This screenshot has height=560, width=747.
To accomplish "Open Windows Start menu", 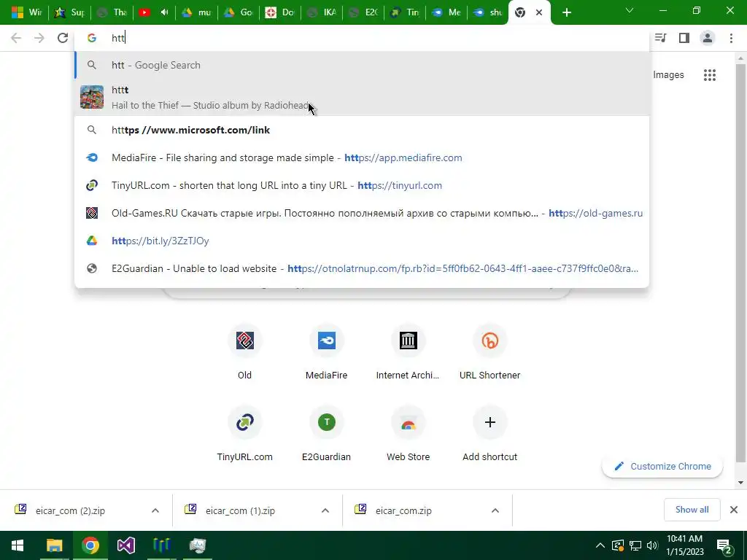I will click(18, 545).
